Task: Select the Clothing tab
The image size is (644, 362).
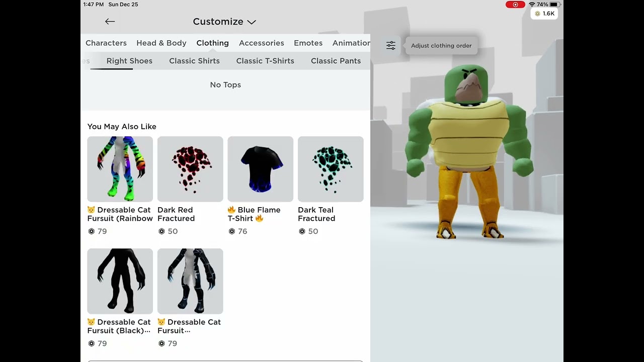Action: [212, 43]
